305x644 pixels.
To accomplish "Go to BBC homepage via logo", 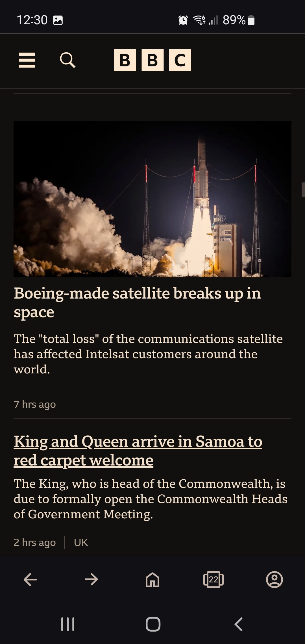I will (x=152, y=60).
